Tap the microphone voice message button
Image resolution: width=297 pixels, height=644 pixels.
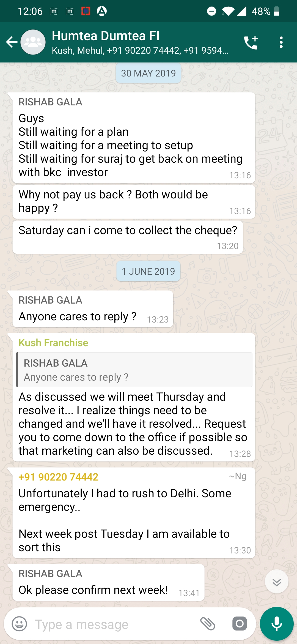277,624
